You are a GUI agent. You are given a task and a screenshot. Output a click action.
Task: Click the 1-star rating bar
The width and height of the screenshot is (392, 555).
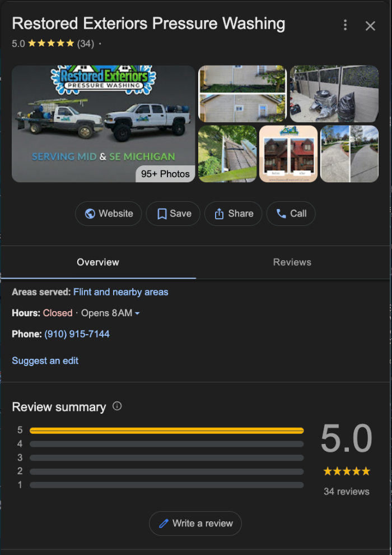coord(167,485)
